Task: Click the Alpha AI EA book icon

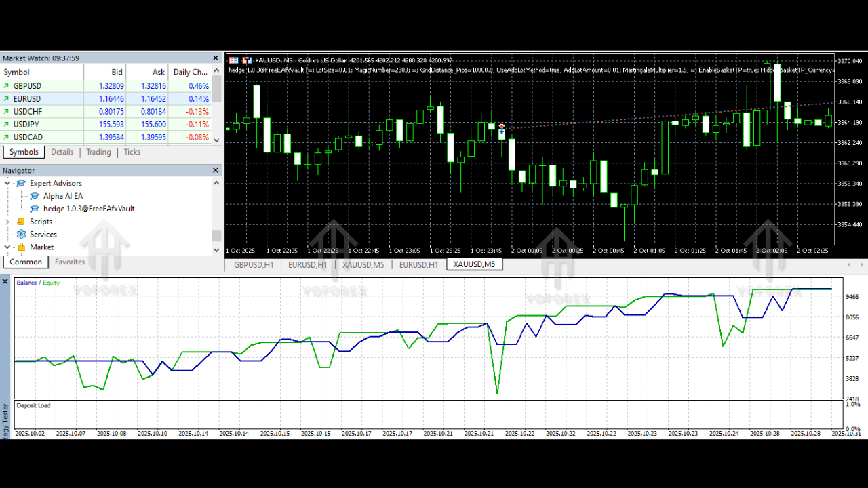Action: (34, 195)
